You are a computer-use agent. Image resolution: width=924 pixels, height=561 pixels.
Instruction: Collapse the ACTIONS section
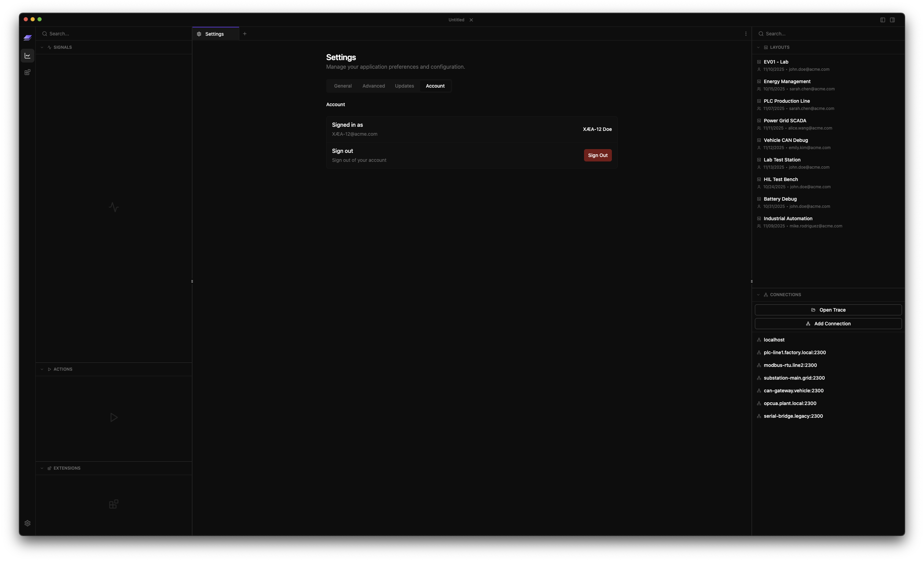42,369
